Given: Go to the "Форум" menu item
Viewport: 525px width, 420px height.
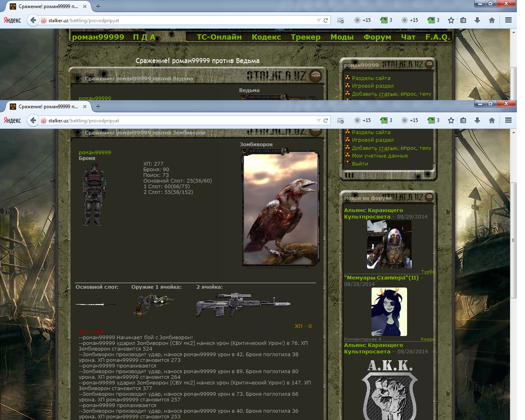Looking at the screenshot, I should (x=377, y=37).
